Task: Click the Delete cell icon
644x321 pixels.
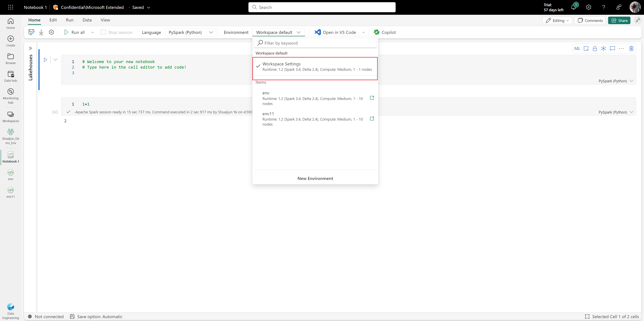Action: pos(632,48)
